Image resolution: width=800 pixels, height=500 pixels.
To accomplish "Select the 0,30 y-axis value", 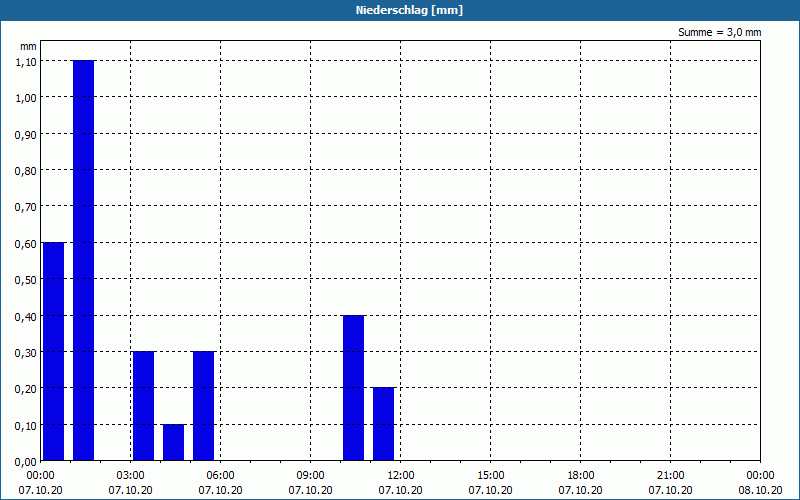I will coord(26,353).
